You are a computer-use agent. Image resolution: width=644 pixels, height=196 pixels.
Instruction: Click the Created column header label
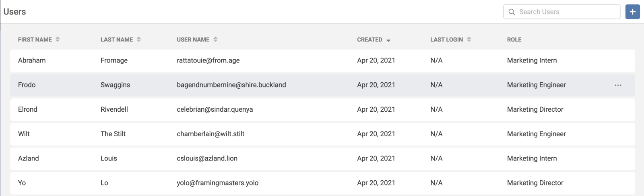[x=369, y=40]
